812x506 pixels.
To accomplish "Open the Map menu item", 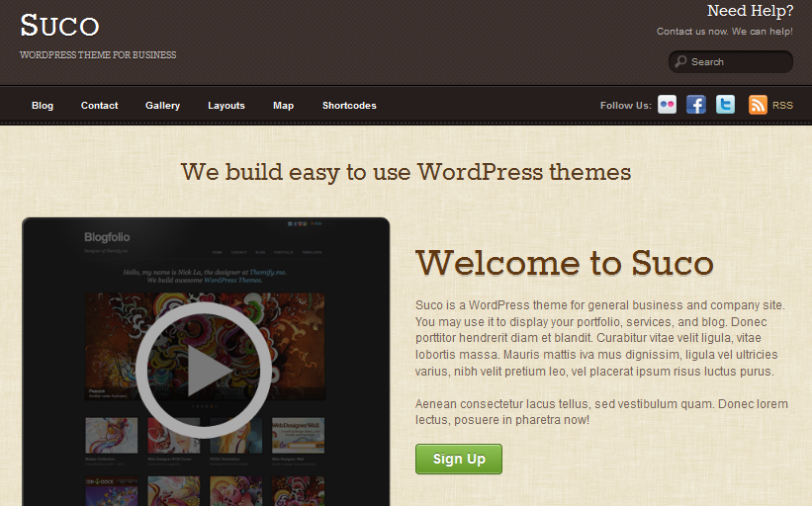I will (x=283, y=105).
